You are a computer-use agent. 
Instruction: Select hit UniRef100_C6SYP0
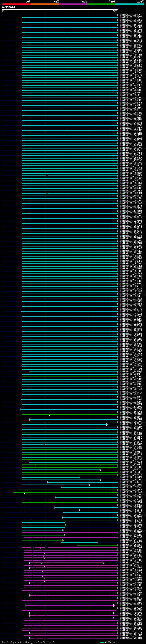click(131, 477)
